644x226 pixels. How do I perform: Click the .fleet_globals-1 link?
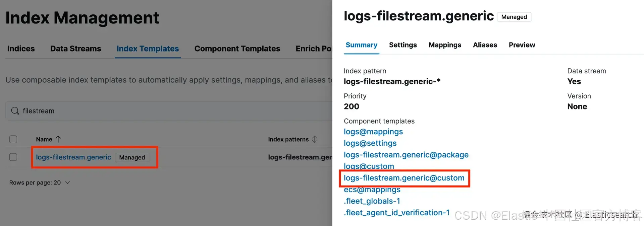pos(372,201)
